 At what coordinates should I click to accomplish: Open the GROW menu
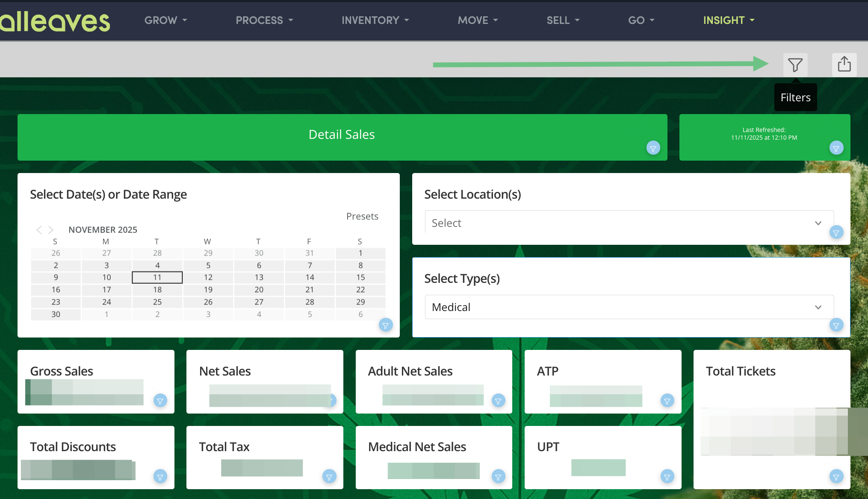[166, 20]
